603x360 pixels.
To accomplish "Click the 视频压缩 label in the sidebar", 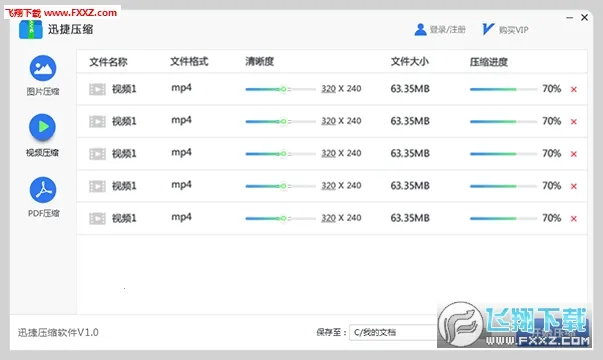I will click(42, 153).
